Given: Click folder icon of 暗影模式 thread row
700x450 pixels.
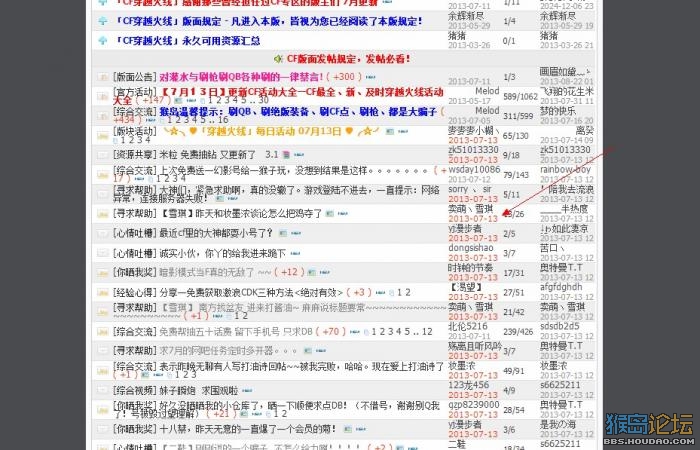Looking at the screenshot, I should [103, 273].
